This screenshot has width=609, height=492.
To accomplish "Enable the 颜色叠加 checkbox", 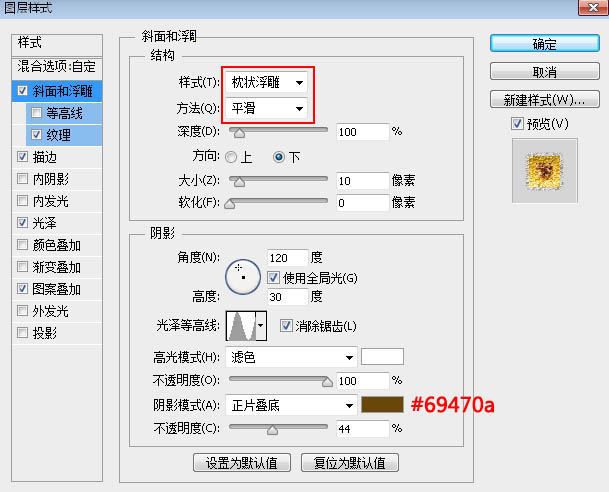I will click(x=23, y=245).
